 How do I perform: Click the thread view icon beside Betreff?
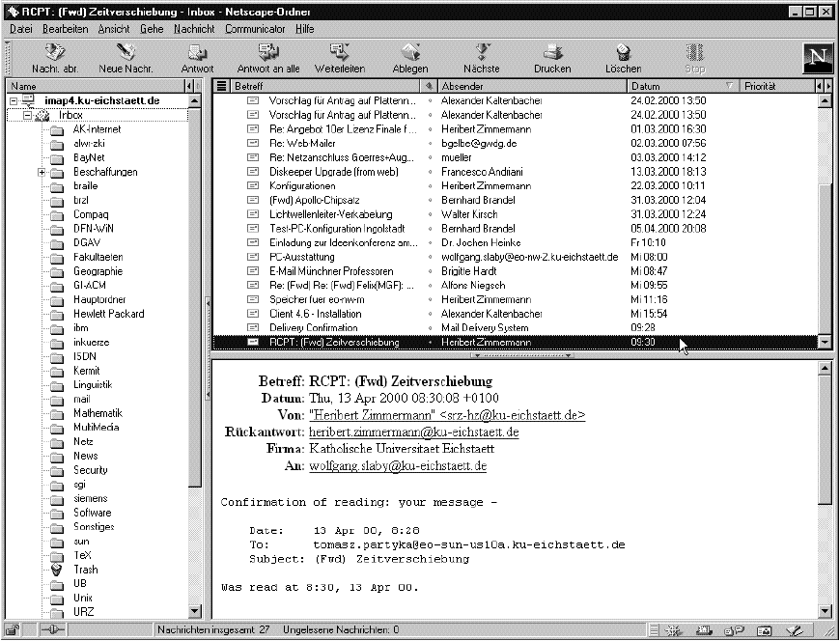click(222, 86)
